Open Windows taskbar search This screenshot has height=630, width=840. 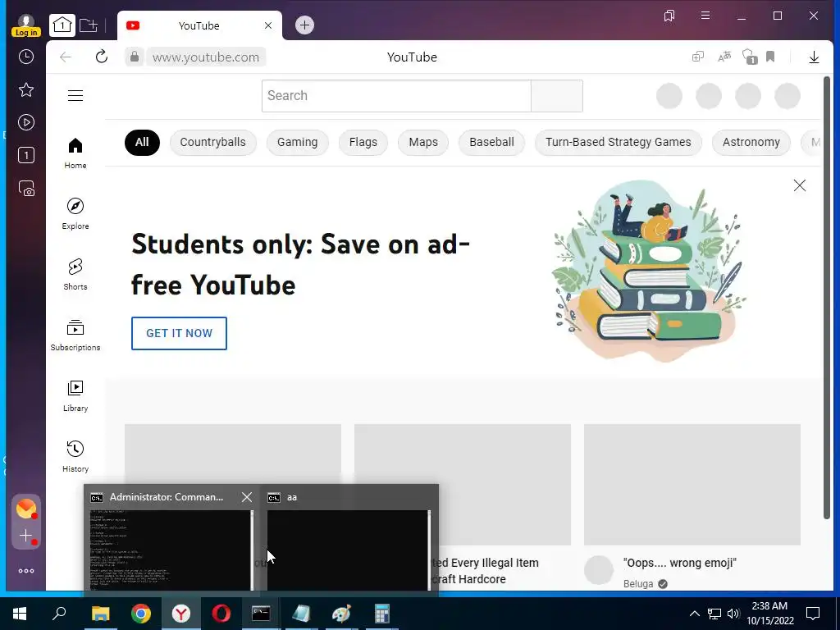tap(59, 614)
